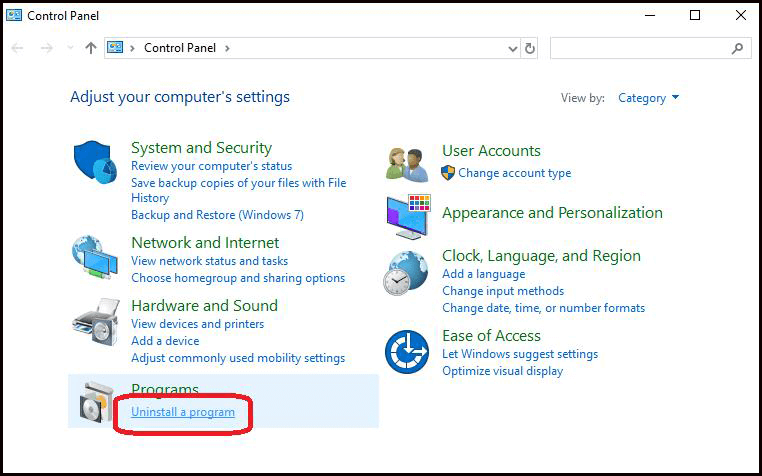Click the Change input methods link
The width and height of the screenshot is (762, 476).
pyautogui.click(x=503, y=291)
